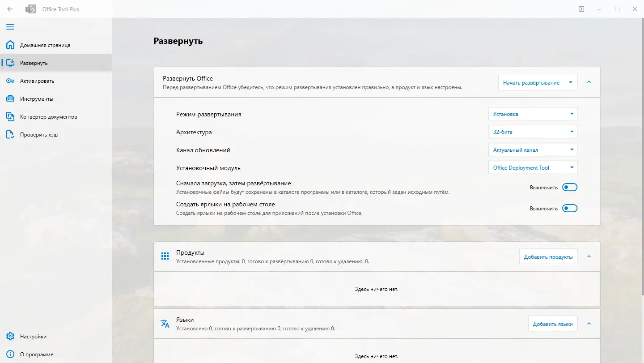Image resolution: width=644 pixels, height=363 pixels.
Task: Click the hamburger menu icon
Action: (10, 27)
